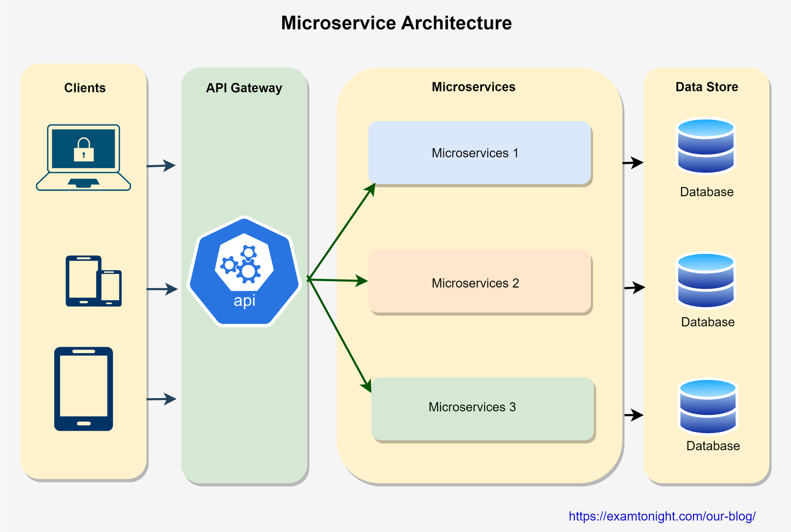This screenshot has width=791, height=532.
Task: Click the Microservices 2 box
Action: [480, 282]
